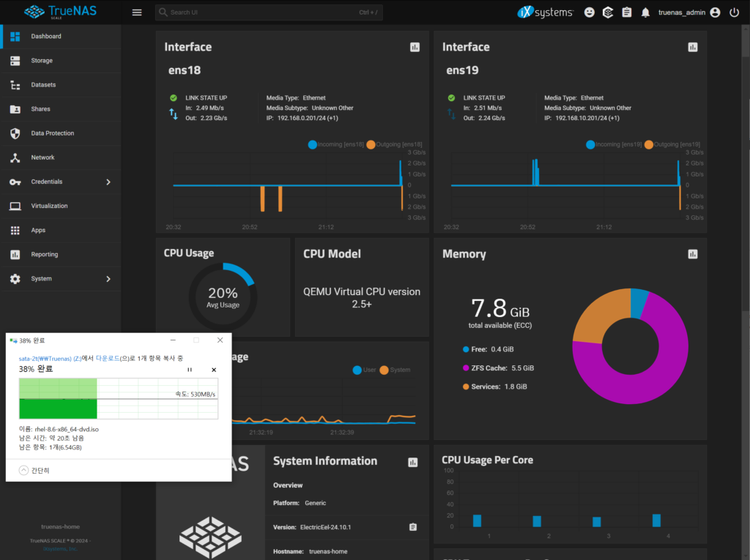Viewport: 750px width, 560px height.
Task: Toggle the Incoming [ens18] chart legend
Action: (335, 144)
